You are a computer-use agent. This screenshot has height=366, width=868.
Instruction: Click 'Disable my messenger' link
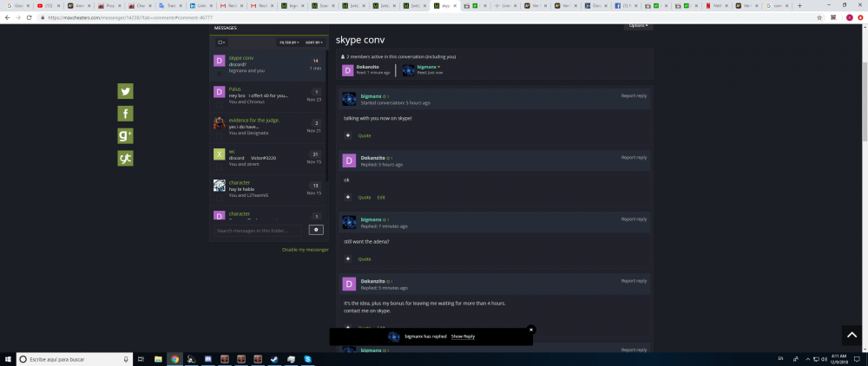[305, 249]
